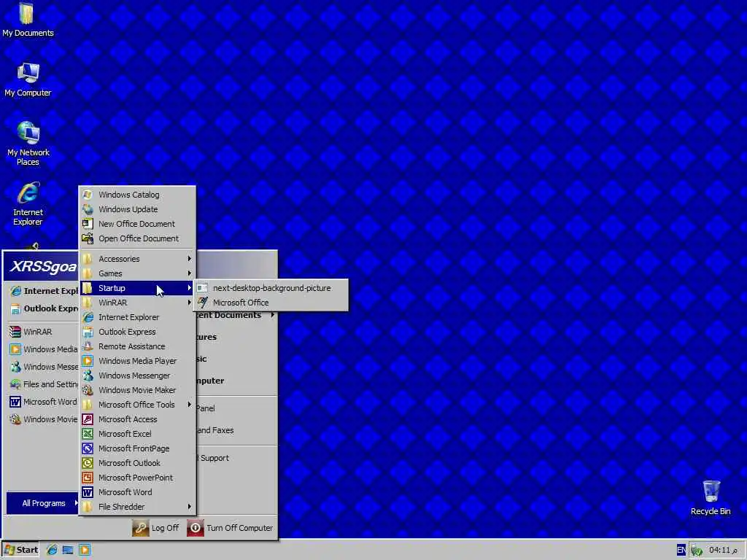747x560 pixels.
Task: Open Microsoft Word from the recent programs list
Action: coord(44,402)
